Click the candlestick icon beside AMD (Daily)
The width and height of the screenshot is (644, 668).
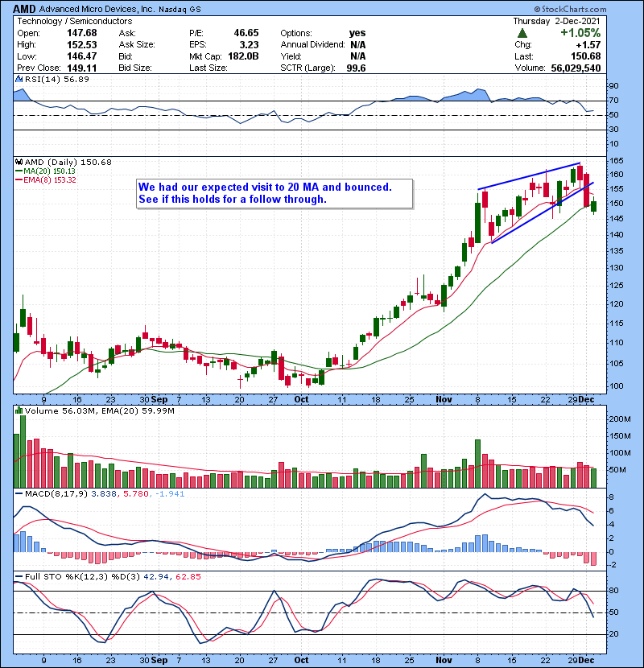(x=19, y=162)
